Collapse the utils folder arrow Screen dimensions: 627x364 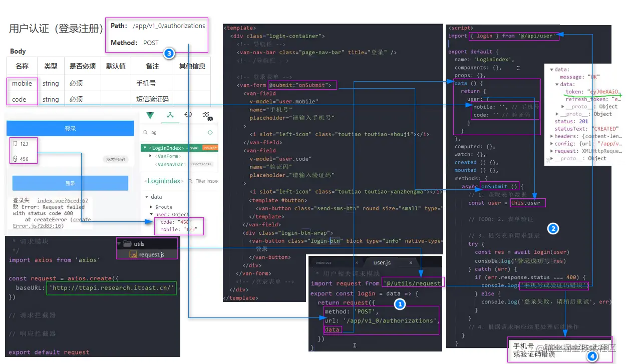click(x=119, y=244)
